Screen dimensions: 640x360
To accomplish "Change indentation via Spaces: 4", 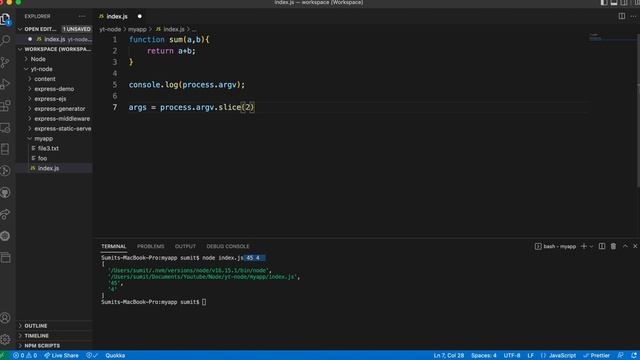I will 484,356.
